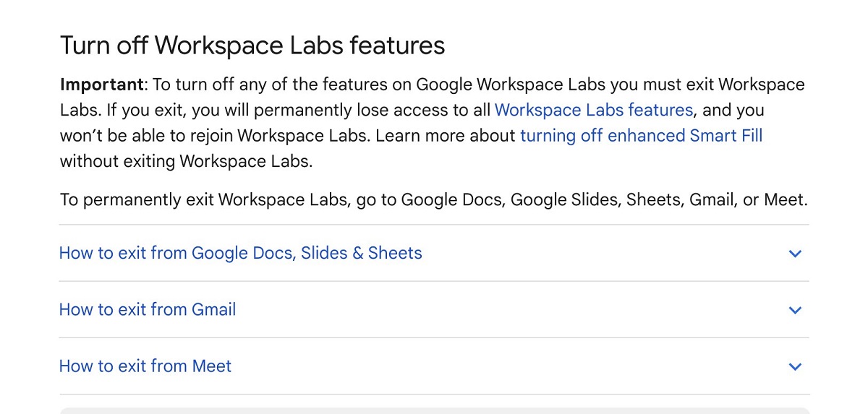Click the chevron arrow on the Meet row
This screenshot has width=868, height=414.
pyautogui.click(x=795, y=366)
